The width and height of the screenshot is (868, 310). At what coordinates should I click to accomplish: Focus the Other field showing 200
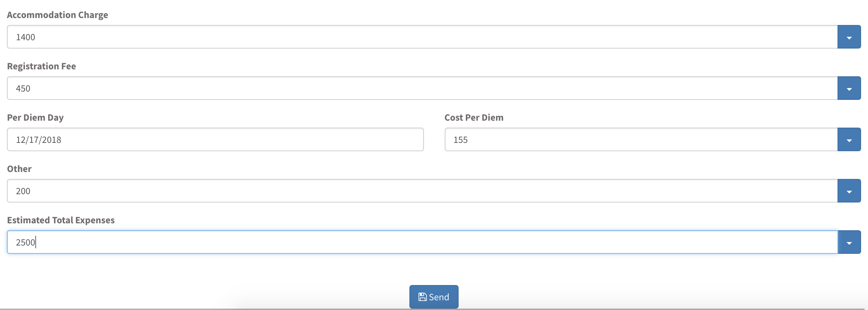(x=422, y=191)
